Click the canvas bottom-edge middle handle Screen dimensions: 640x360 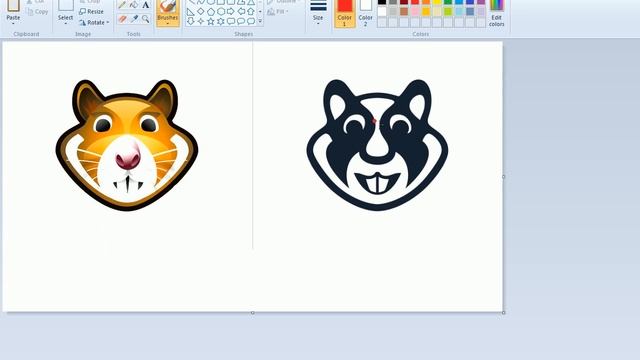point(253,313)
